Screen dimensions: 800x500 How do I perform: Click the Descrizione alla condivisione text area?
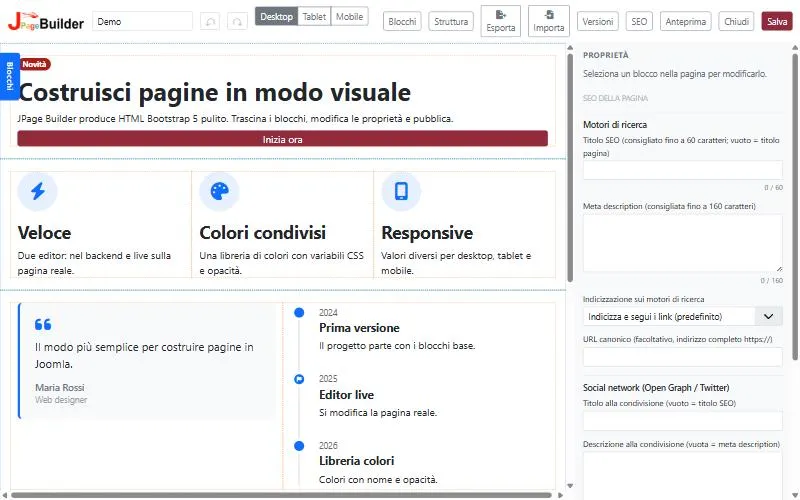[x=683, y=476]
